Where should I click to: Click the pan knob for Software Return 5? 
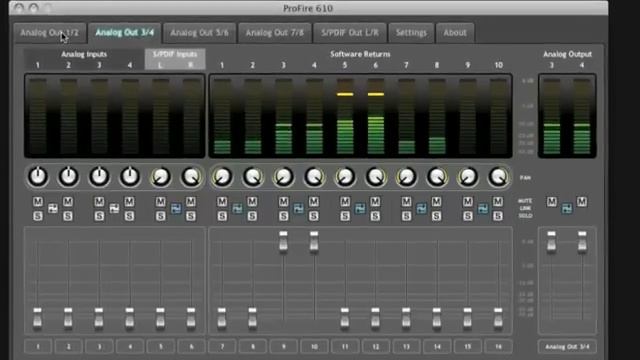(345, 177)
